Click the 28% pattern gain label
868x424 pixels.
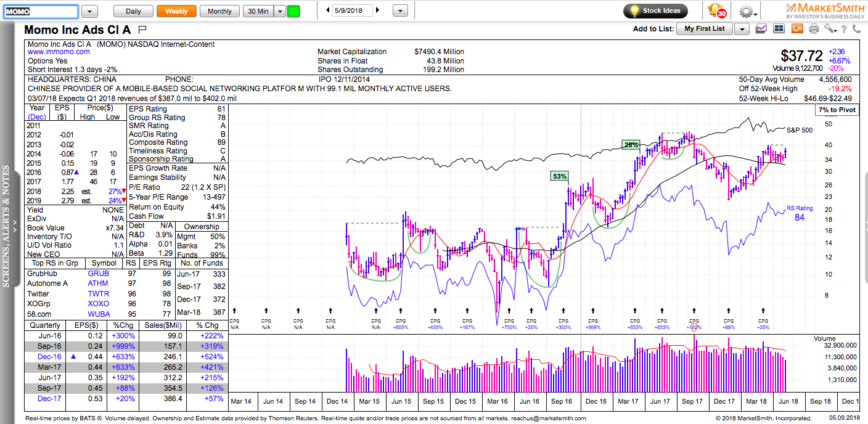tap(631, 145)
